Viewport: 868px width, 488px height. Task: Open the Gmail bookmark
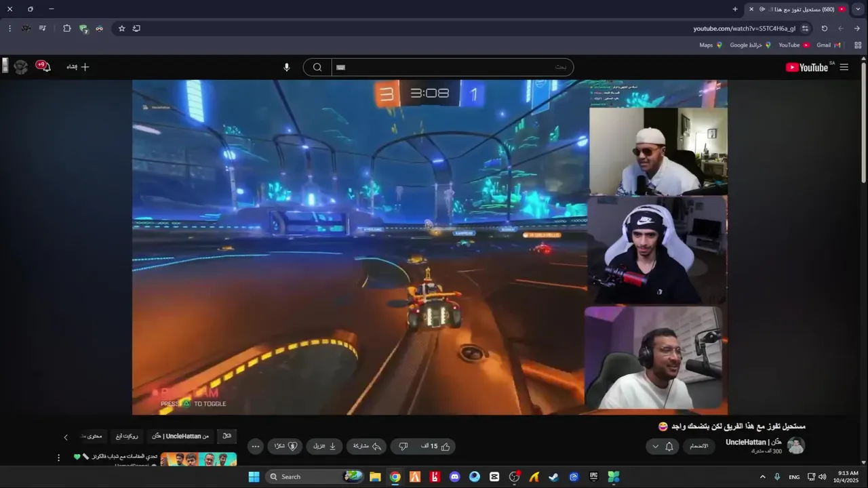click(x=828, y=45)
